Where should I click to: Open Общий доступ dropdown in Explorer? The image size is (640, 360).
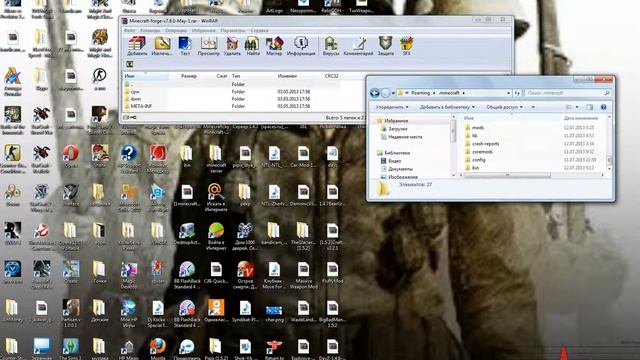tap(504, 107)
